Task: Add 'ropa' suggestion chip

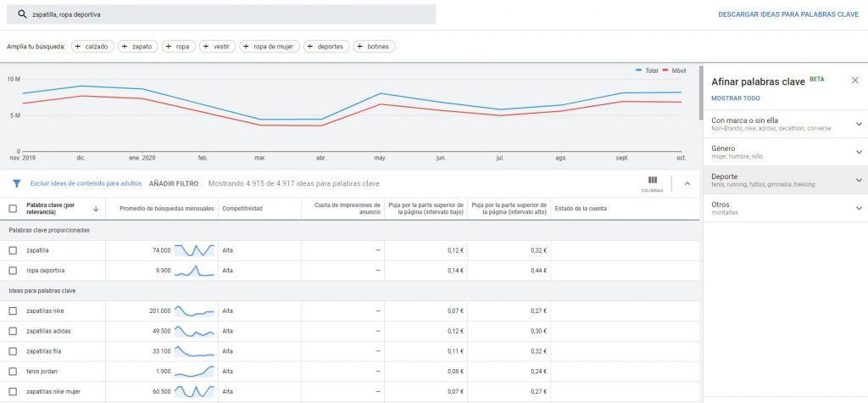Action: 178,47
